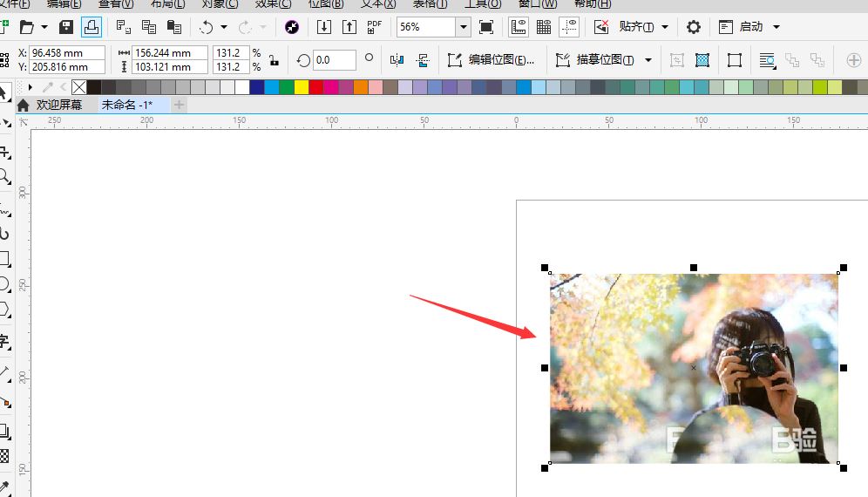
Task: Open the zoom level dropdown
Action: (463, 27)
